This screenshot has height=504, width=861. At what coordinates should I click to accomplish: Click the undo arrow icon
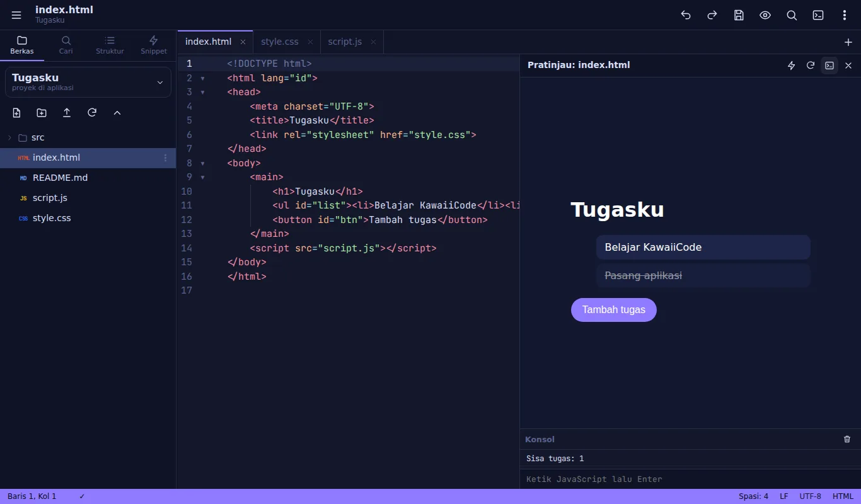[x=686, y=15]
